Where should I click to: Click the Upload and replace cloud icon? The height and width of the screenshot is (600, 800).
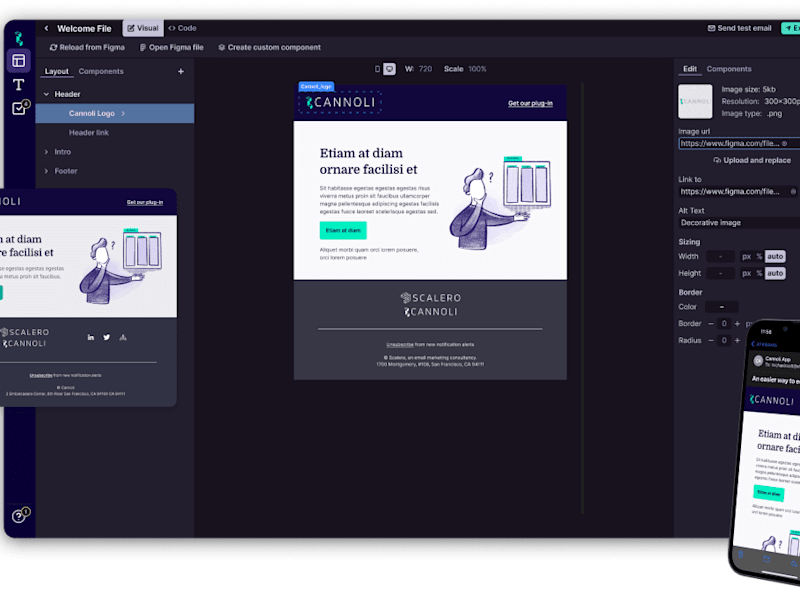point(717,160)
